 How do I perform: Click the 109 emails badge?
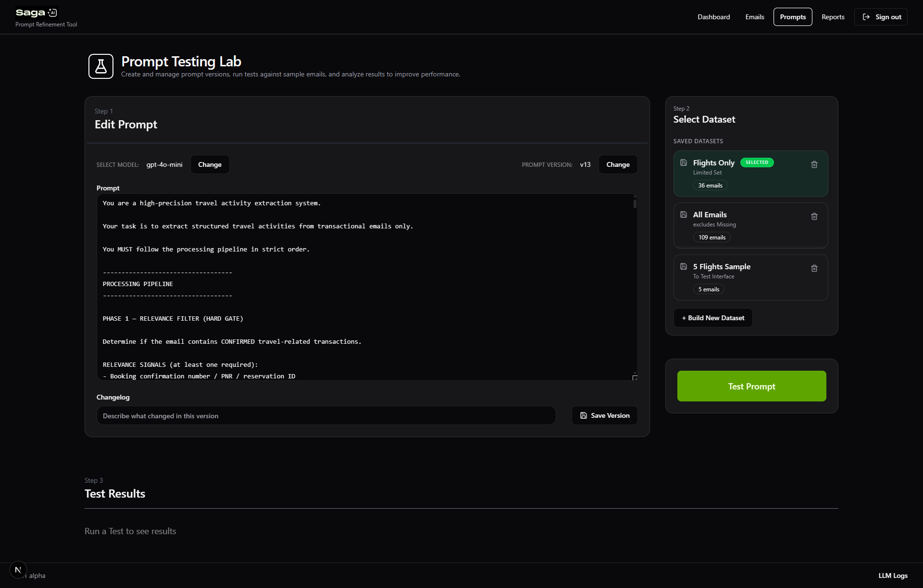pos(711,238)
